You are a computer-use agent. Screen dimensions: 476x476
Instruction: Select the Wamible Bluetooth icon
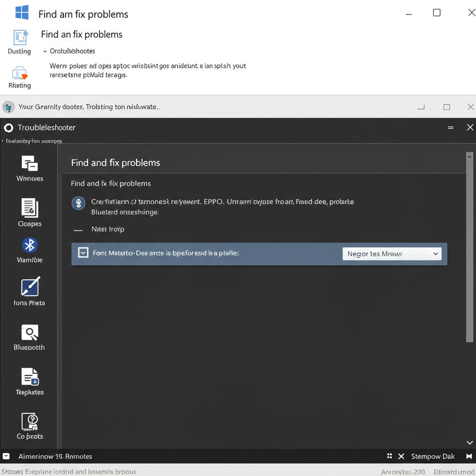click(x=30, y=245)
